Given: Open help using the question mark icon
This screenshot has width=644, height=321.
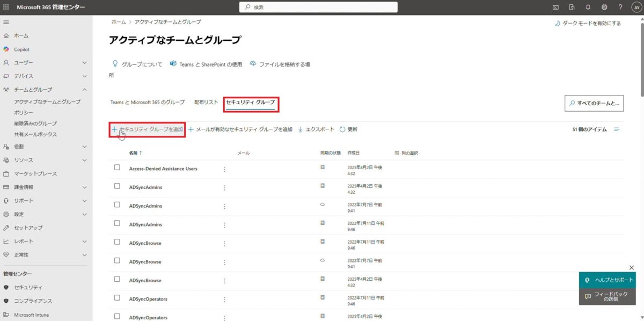Looking at the screenshot, I should 621,7.
